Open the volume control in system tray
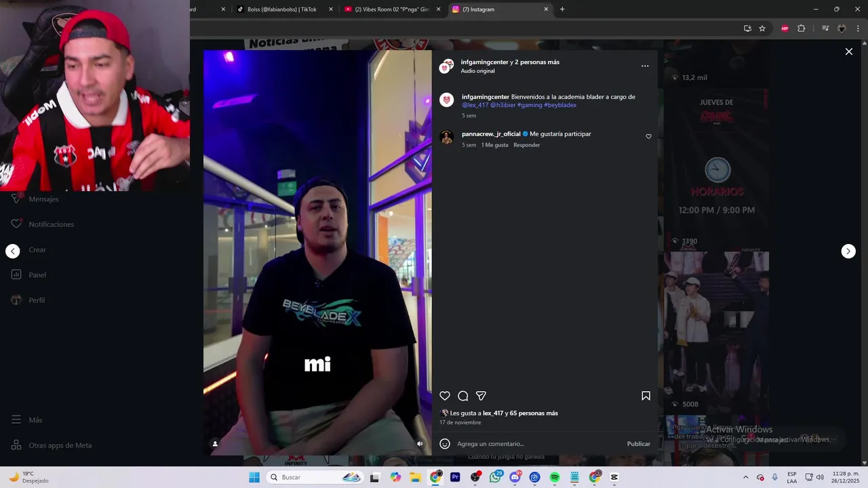Screen dimensions: 868x488 click(820, 477)
